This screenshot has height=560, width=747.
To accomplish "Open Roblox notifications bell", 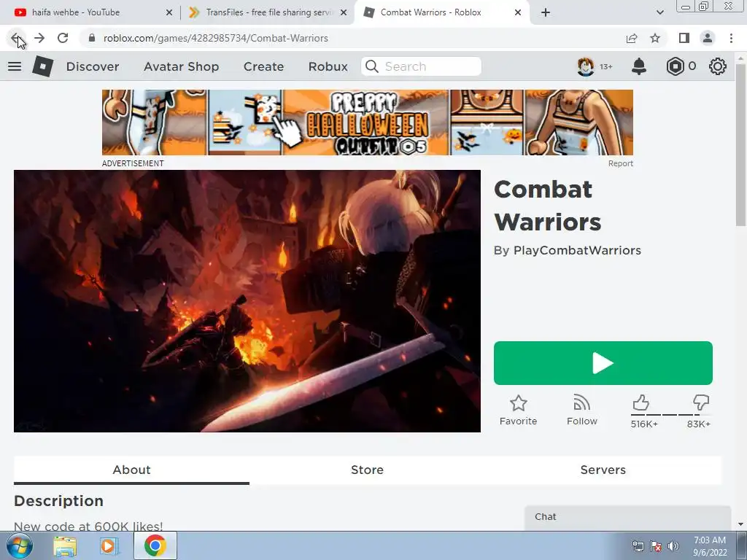I will [x=639, y=66].
